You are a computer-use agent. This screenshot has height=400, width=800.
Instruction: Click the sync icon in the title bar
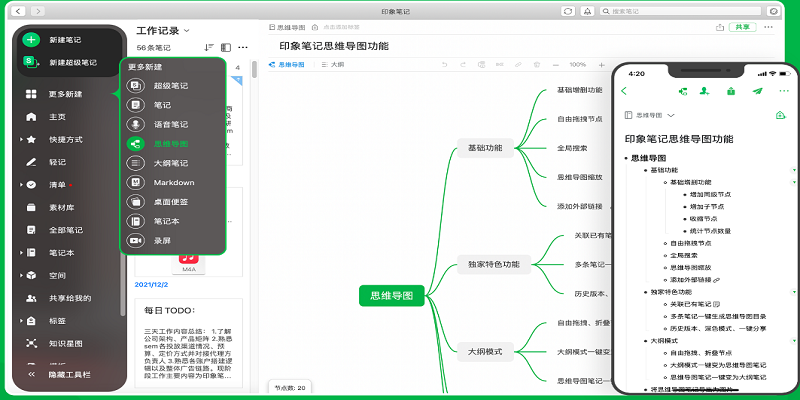click(568, 11)
